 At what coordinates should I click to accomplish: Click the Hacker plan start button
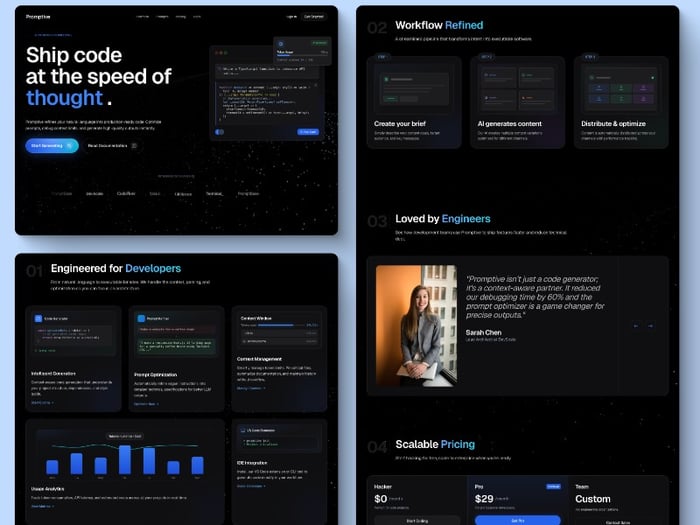[x=417, y=521]
